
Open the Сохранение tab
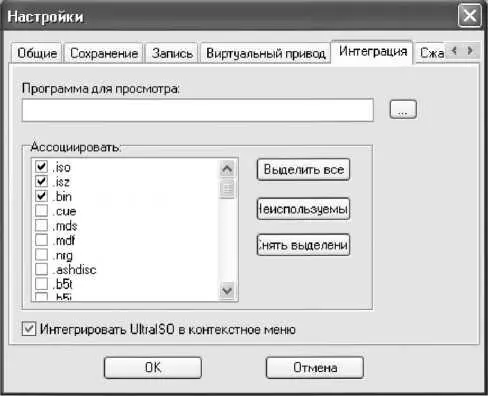(x=104, y=53)
